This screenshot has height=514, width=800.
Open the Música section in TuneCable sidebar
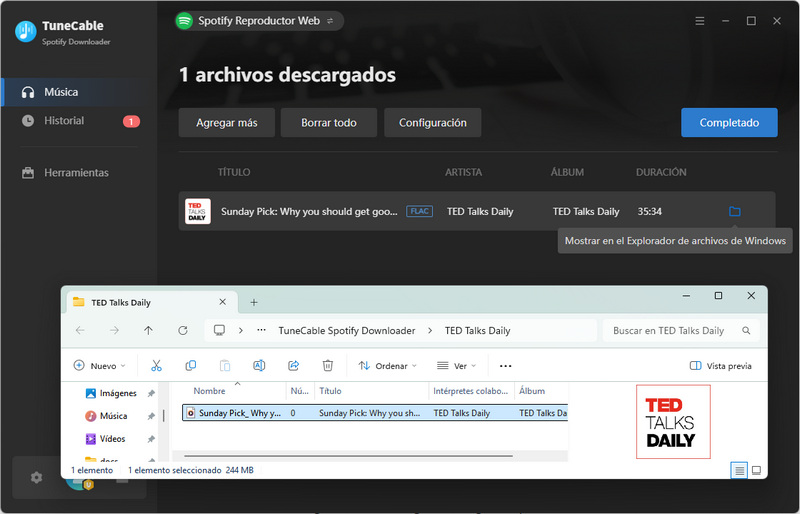pyautogui.click(x=79, y=92)
